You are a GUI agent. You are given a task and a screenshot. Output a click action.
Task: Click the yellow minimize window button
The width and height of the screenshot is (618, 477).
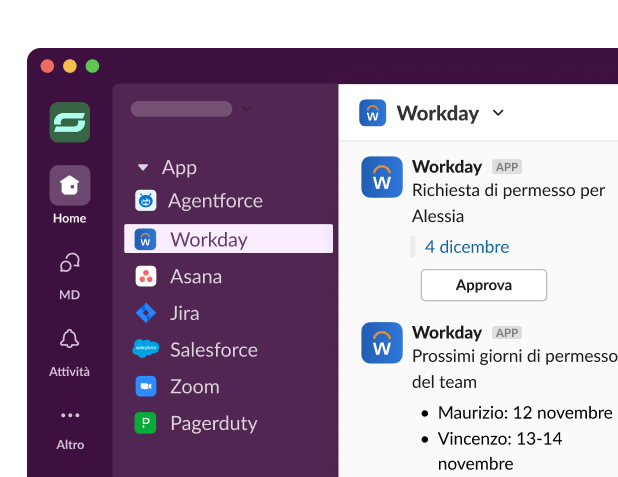pyautogui.click(x=70, y=66)
